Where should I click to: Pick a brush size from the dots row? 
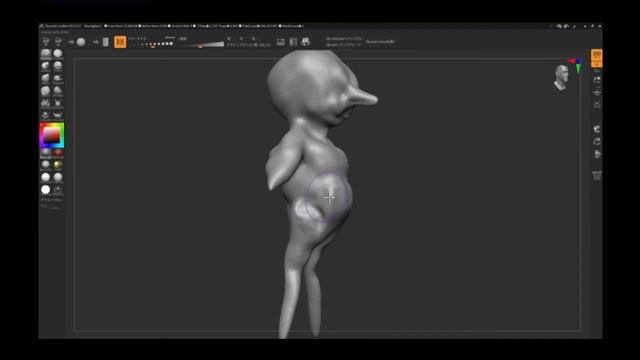(155, 44)
